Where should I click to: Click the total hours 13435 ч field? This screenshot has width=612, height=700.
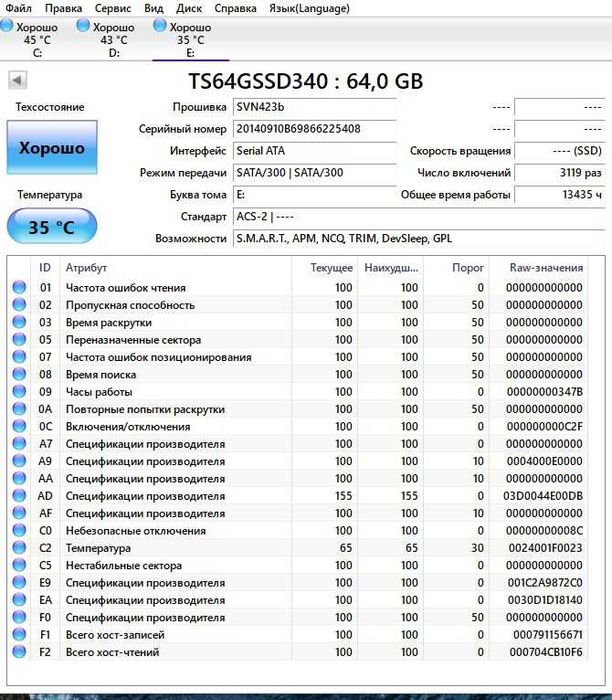click(559, 195)
